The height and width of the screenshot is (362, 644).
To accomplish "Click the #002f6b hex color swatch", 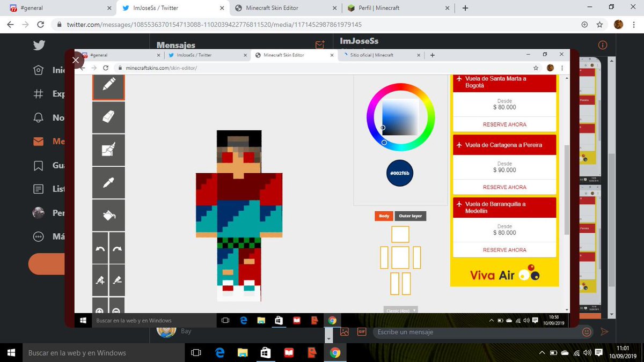I will (x=400, y=173).
